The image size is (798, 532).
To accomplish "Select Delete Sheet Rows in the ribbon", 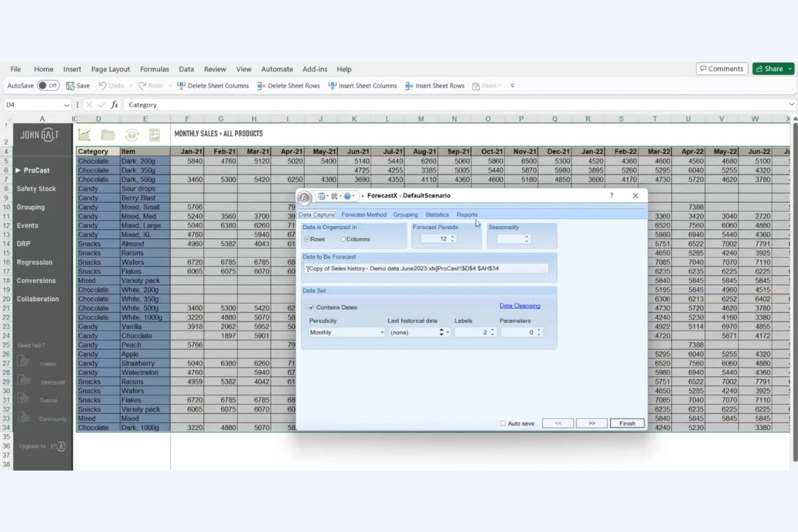I will tap(288, 86).
